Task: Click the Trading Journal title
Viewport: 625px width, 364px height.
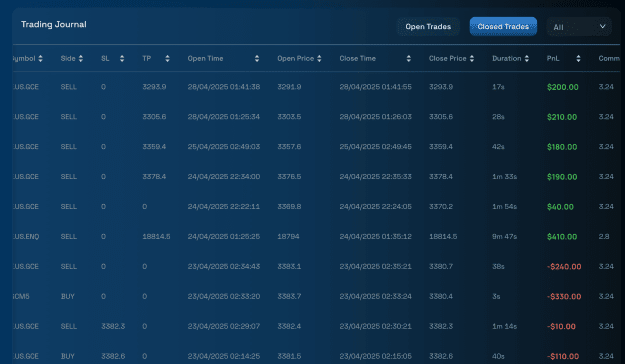Action: pos(54,24)
